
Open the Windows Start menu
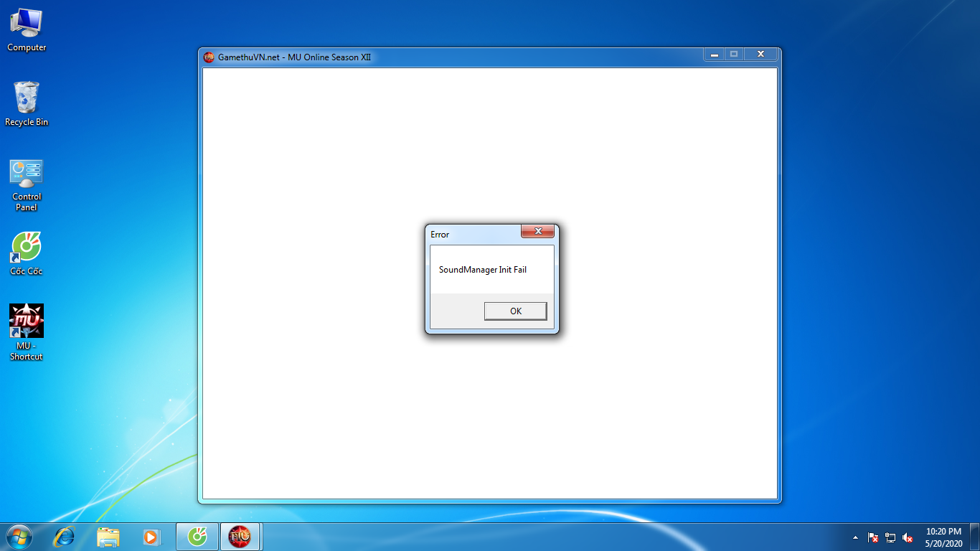click(19, 537)
